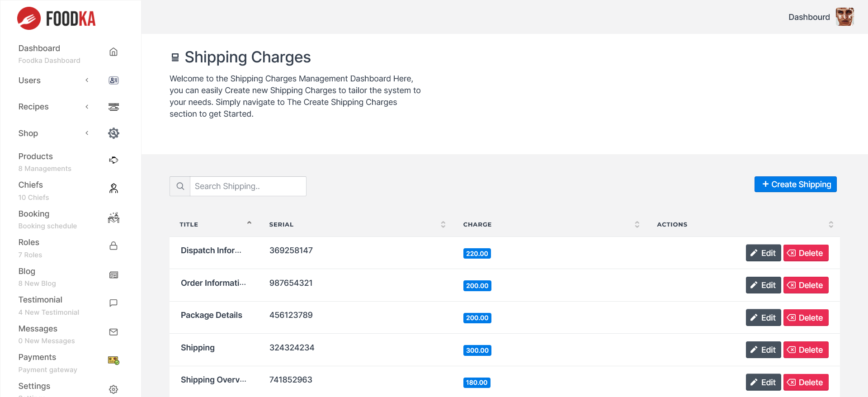This screenshot has width=868, height=397.
Task: Click the Booking table icon
Action: point(113,218)
